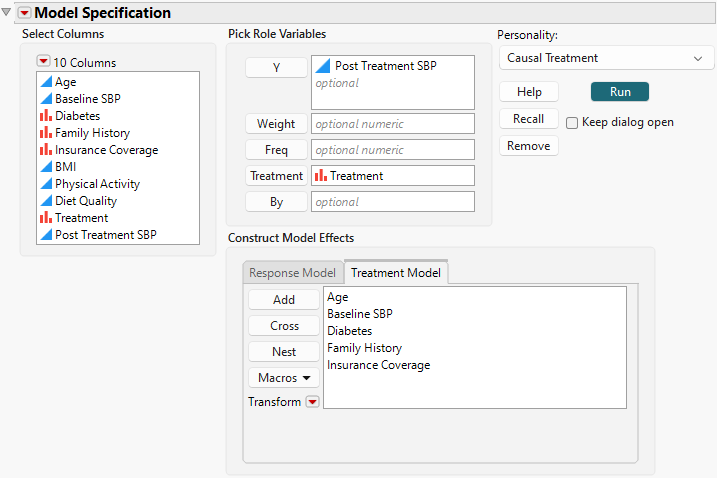Viewport: 717px width, 478px height.
Task: Click the BMI continuous column icon
Action: coord(44,167)
